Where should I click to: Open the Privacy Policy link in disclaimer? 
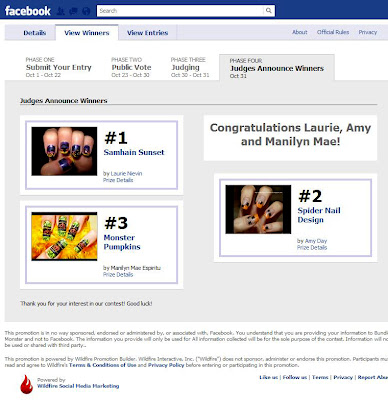tap(166, 365)
